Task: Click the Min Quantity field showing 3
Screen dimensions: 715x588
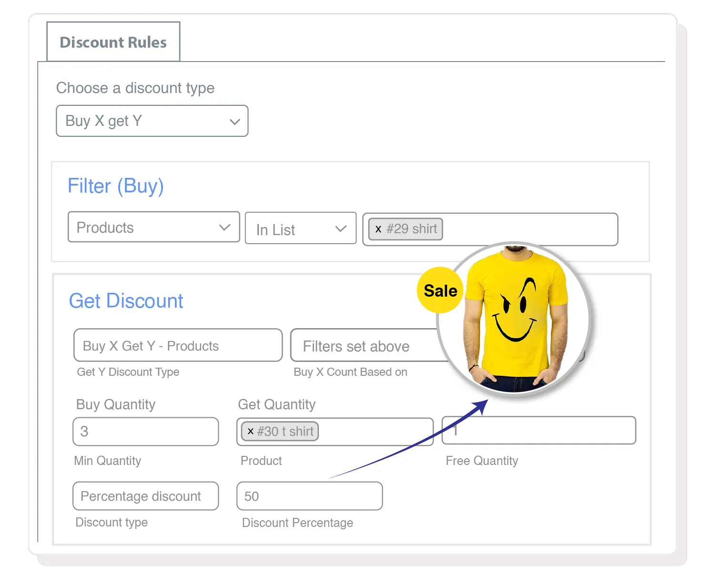Action: (x=146, y=432)
